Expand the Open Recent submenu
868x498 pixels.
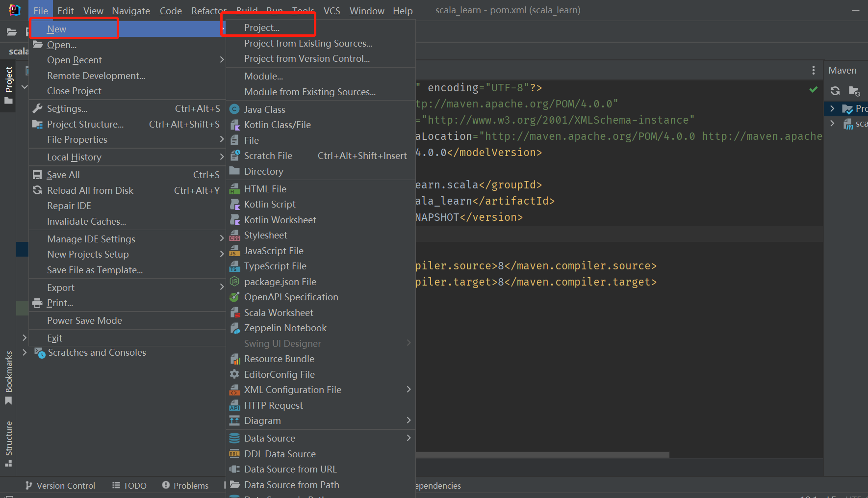(x=128, y=60)
